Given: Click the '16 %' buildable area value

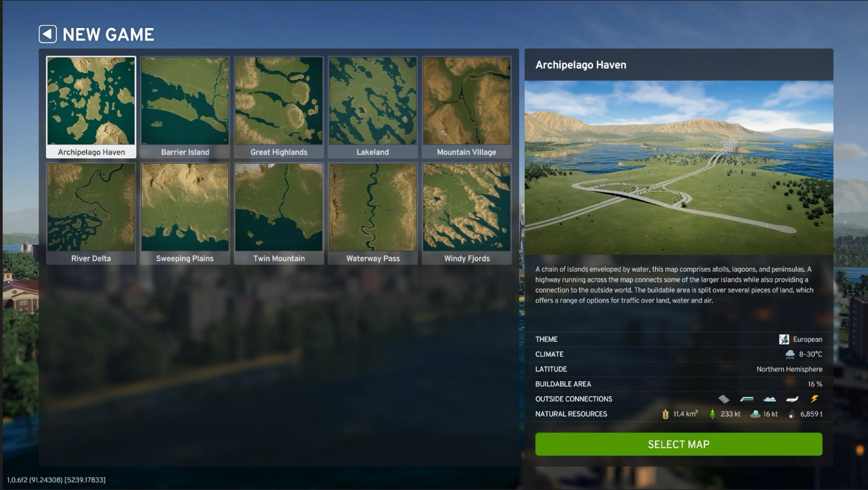Looking at the screenshot, I should (815, 384).
